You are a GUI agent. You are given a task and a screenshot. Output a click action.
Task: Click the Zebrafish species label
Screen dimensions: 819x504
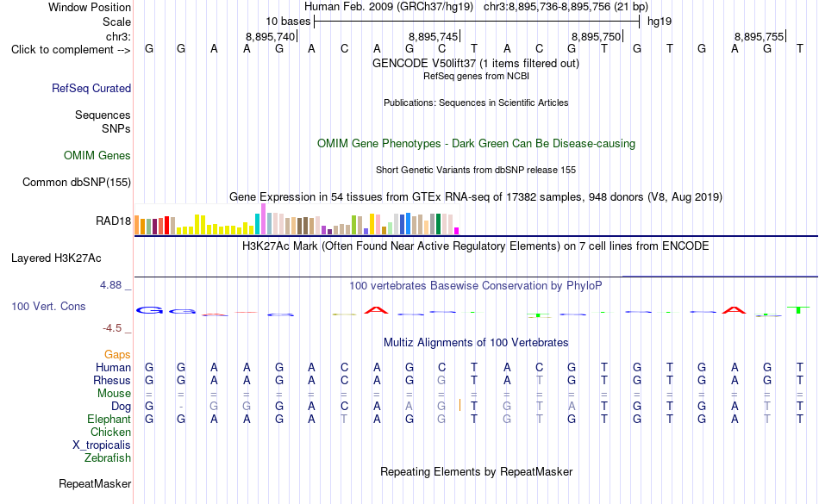pyautogui.click(x=108, y=457)
